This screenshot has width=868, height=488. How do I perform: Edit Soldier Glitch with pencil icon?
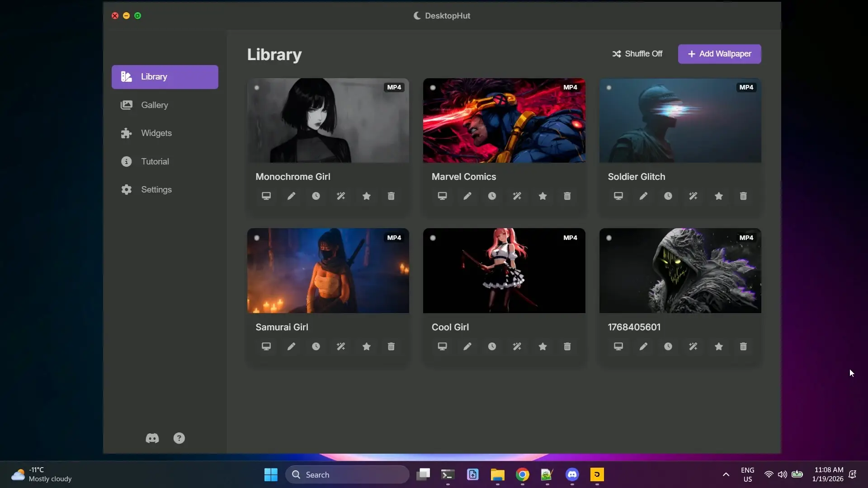pyautogui.click(x=643, y=196)
